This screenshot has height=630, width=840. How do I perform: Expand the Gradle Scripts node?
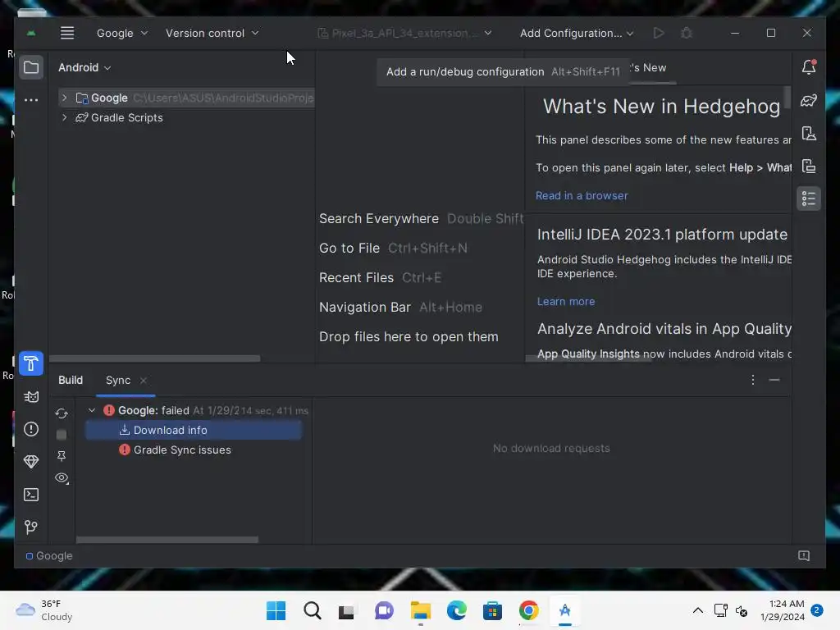(x=64, y=117)
